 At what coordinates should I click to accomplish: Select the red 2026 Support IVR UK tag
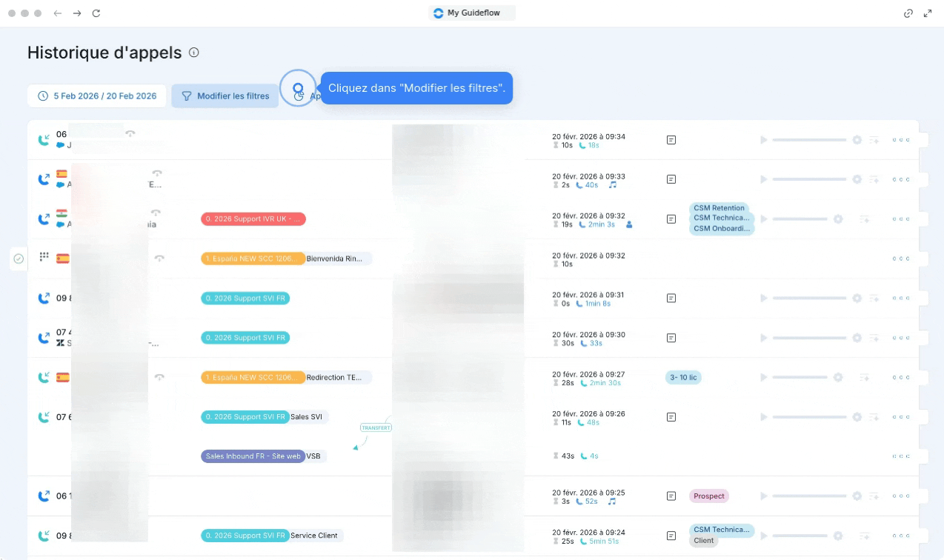(253, 219)
